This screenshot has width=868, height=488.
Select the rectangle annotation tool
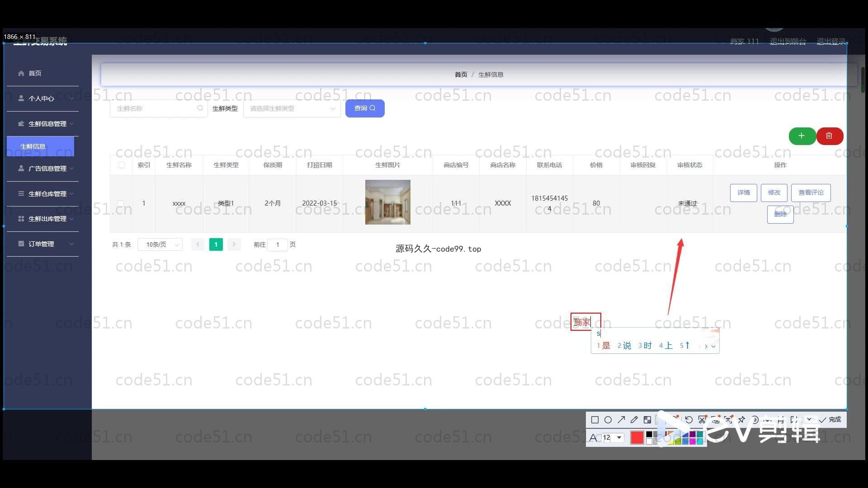tap(595, 420)
